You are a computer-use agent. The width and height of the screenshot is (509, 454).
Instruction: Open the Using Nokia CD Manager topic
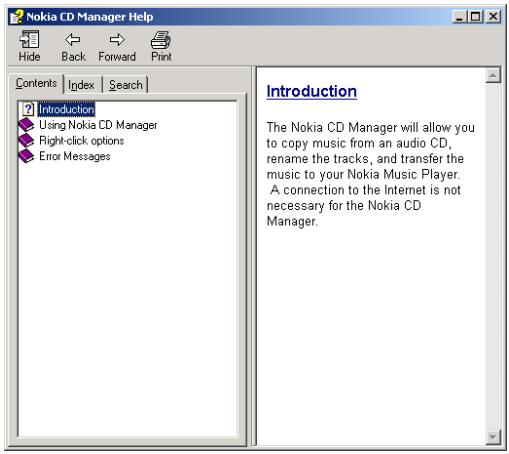pos(98,125)
